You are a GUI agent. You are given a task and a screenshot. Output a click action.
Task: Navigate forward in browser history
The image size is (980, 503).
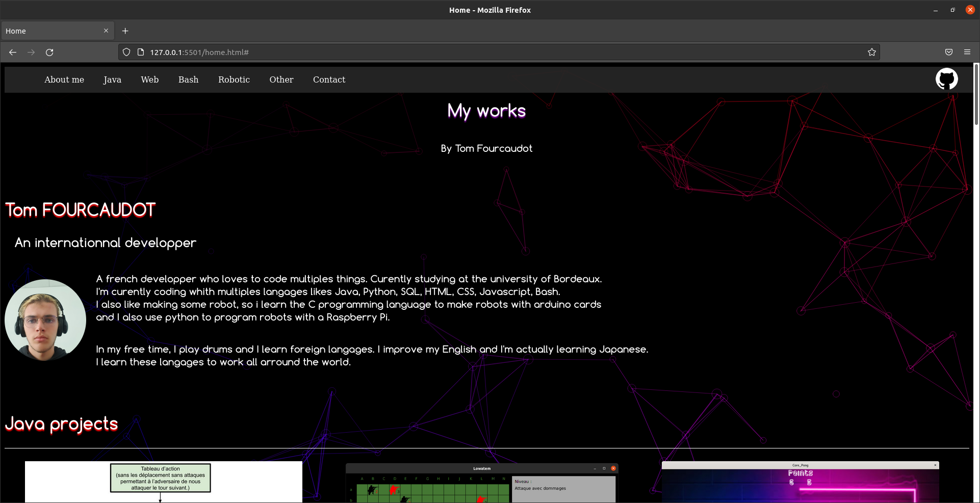pos(31,52)
